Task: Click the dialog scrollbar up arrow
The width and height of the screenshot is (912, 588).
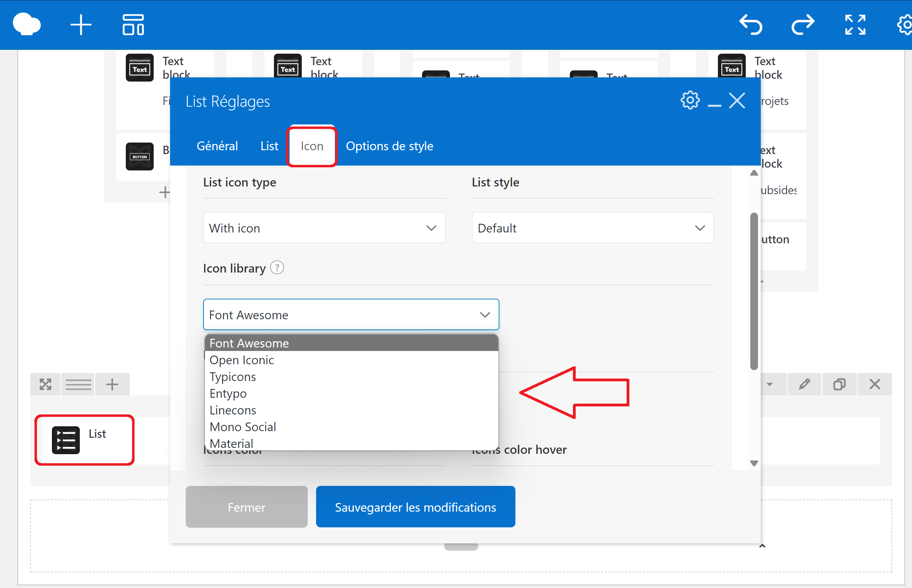Action: pos(753,173)
